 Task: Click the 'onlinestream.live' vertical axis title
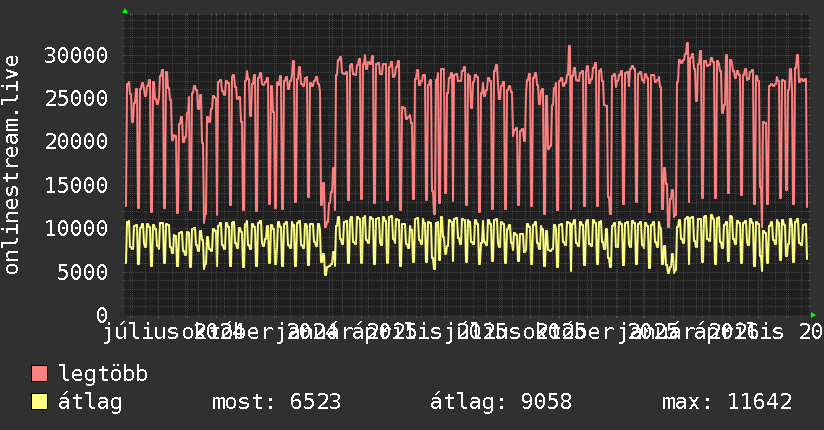pos(12,165)
